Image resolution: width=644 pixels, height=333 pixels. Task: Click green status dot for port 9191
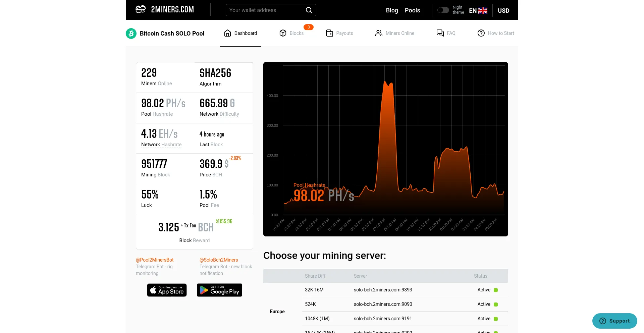[496, 319]
